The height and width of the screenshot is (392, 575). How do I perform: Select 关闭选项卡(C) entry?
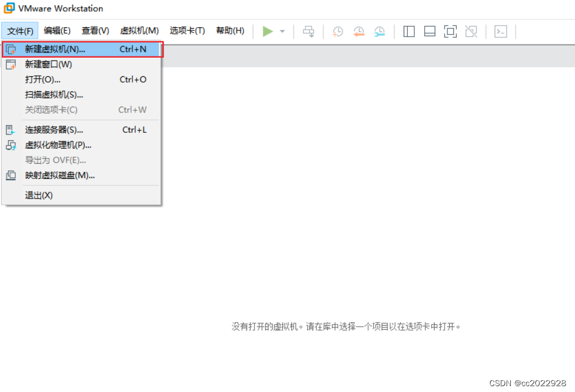point(82,110)
